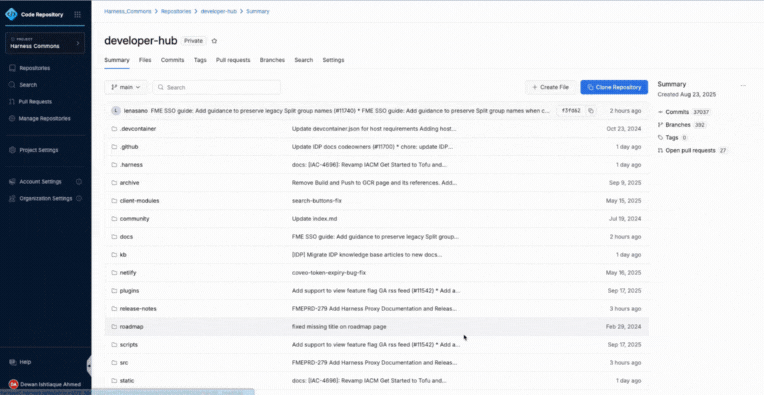This screenshot has width=764, height=395.
Task: Open the src folder
Action: (124, 363)
